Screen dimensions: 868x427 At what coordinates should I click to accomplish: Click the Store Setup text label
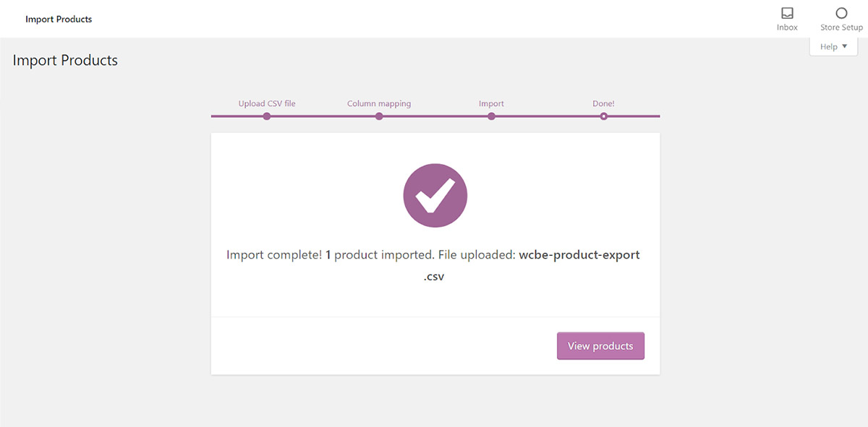[841, 27]
